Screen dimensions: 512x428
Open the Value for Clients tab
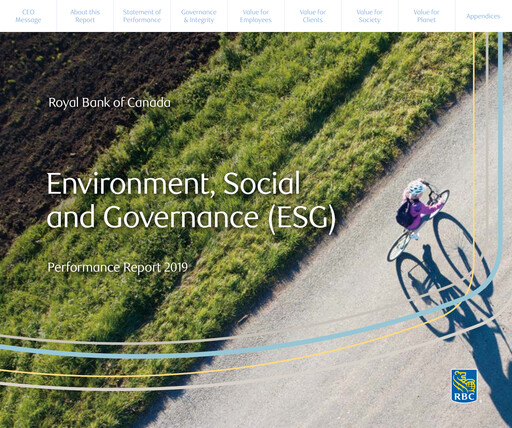click(313, 16)
